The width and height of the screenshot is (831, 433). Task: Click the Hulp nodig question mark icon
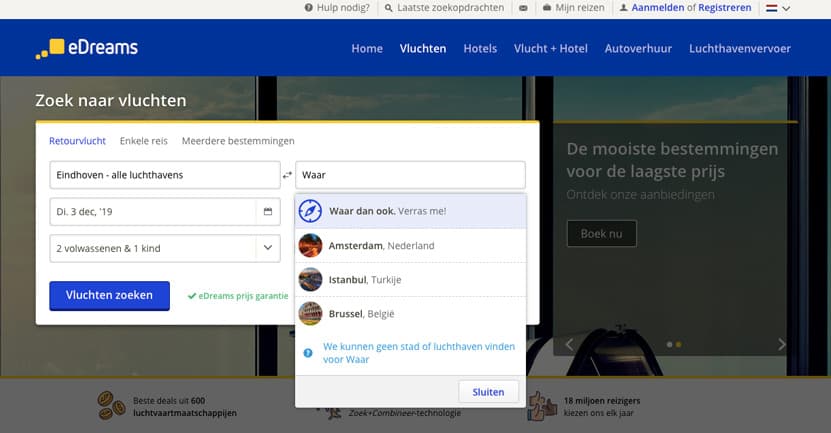pos(308,8)
